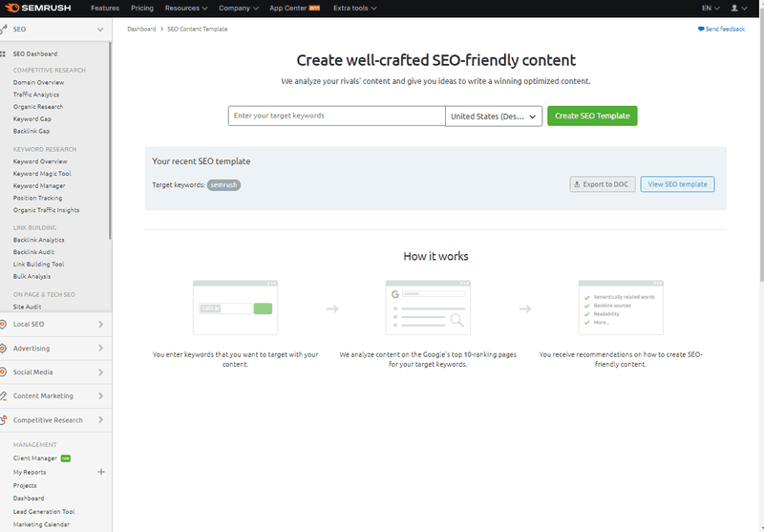Click the Dashboard breadcrumb link
The width and height of the screenshot is (764, 532).
pyautogui.click(x=141, y=29)
